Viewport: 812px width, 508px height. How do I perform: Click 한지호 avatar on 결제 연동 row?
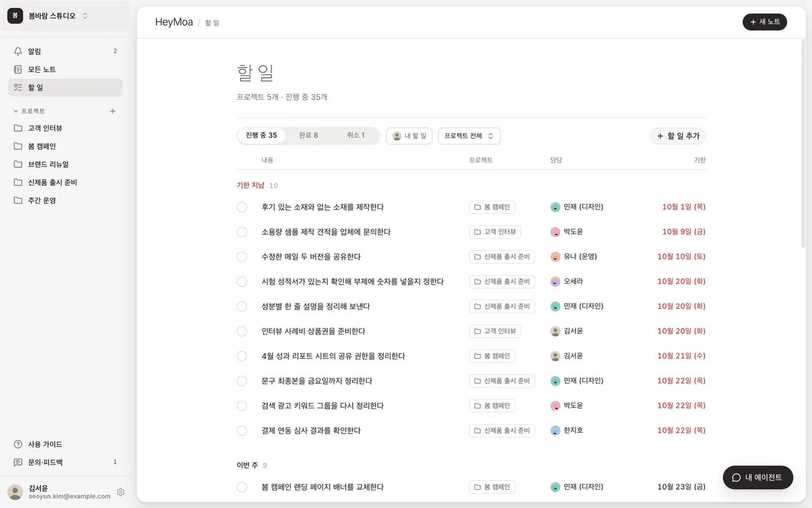coord(556,431)
